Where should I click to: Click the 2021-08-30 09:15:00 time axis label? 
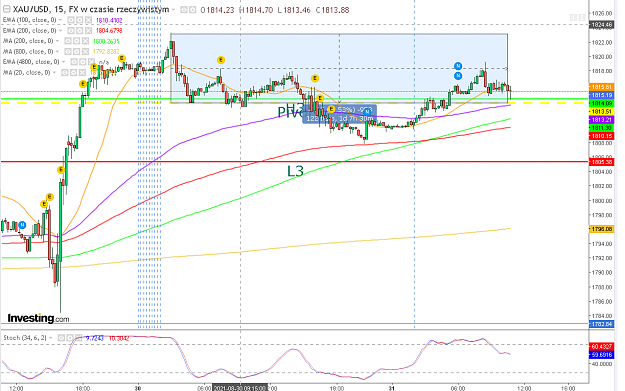[x=240, y=388]
